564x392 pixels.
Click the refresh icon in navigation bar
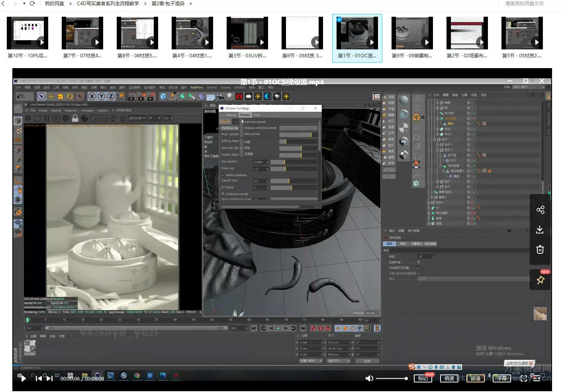pyautogui.click(x=32, y=4)
